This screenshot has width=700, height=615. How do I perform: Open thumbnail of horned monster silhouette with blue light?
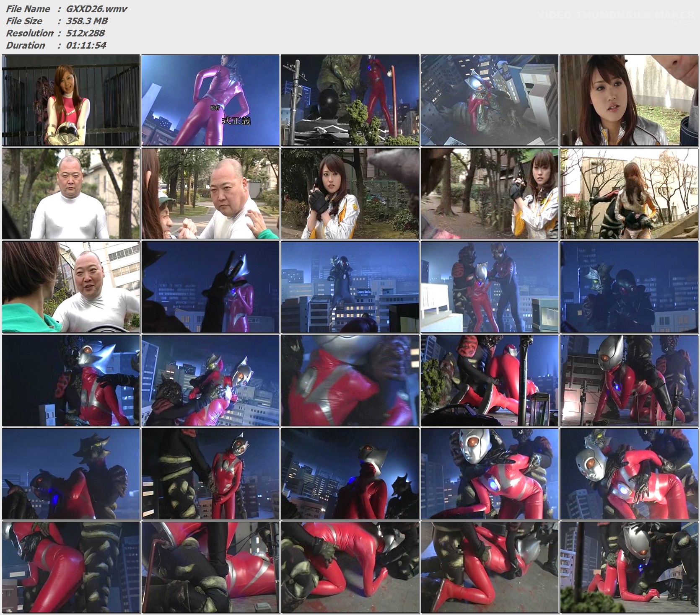click(71, 474)
